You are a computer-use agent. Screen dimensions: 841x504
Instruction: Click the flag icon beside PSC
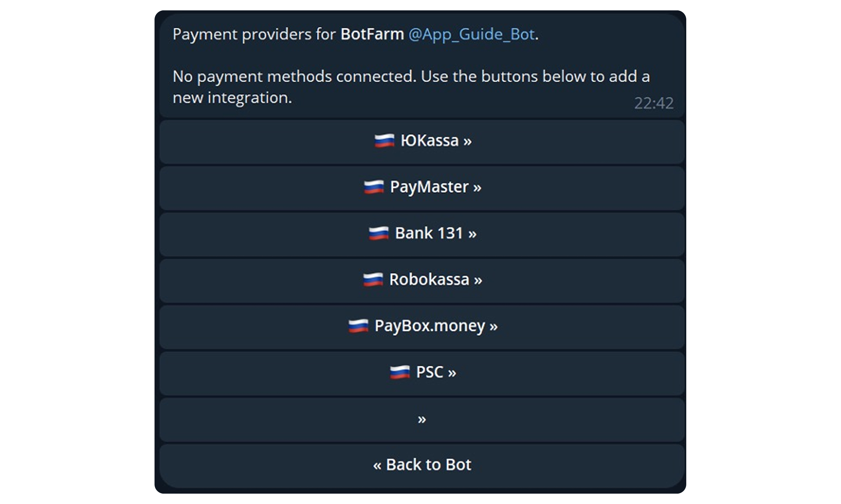point(400,373)
